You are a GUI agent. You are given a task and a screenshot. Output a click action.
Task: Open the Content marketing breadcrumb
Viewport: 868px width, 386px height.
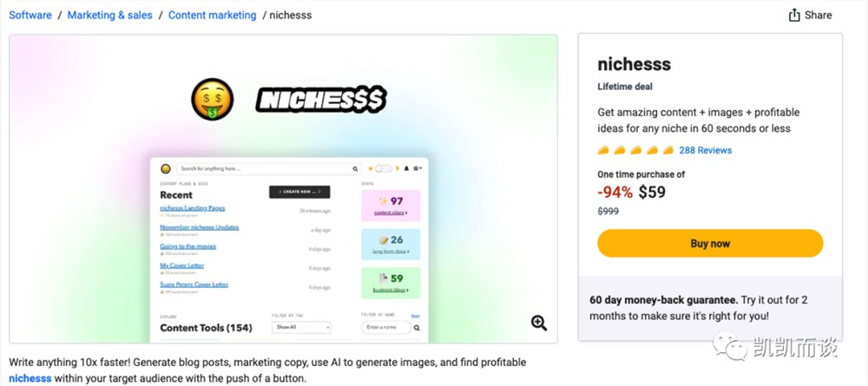coord(213,16)
